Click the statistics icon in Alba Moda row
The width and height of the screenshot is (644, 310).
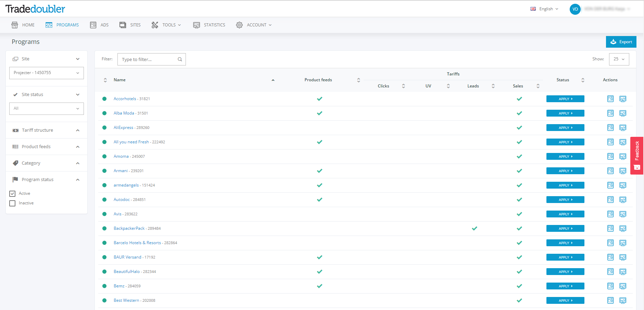pyautogui.click(x=622, y=113)
